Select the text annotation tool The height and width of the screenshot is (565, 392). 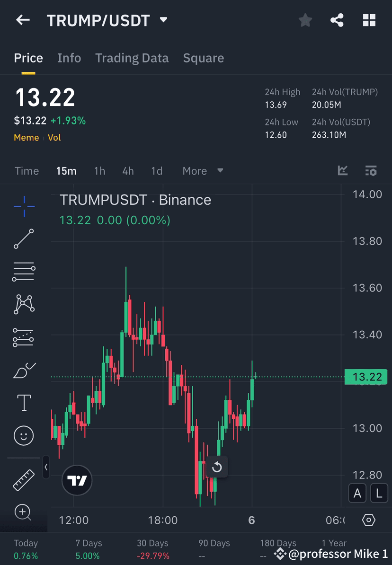pos(24,402)
